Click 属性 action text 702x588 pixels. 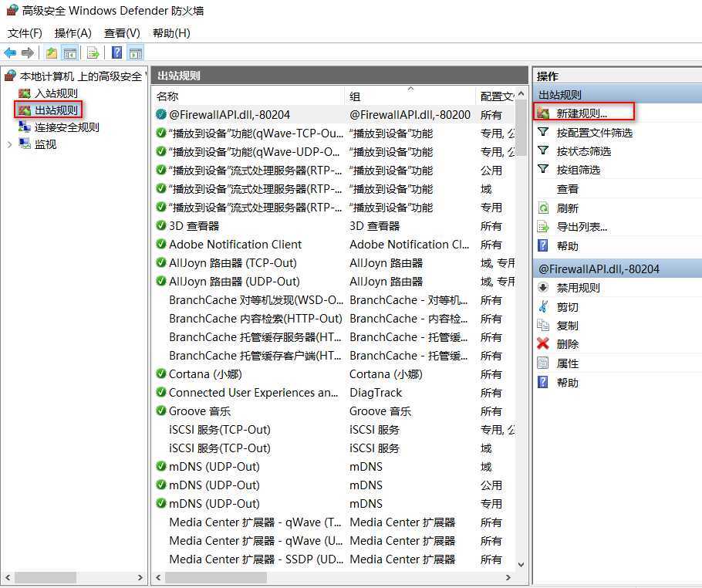(x=567, y=363)
